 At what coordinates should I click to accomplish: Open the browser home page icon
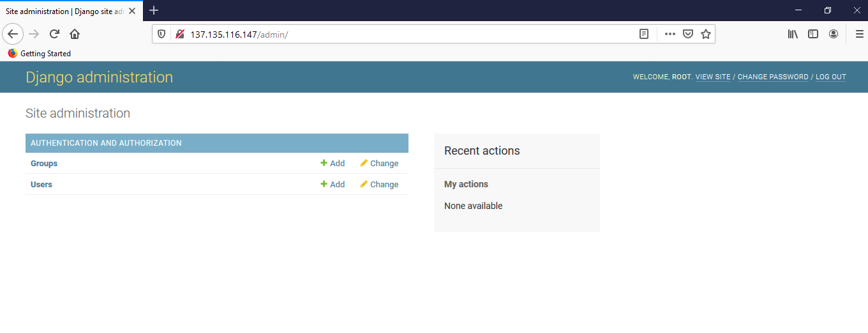(75, 34)
